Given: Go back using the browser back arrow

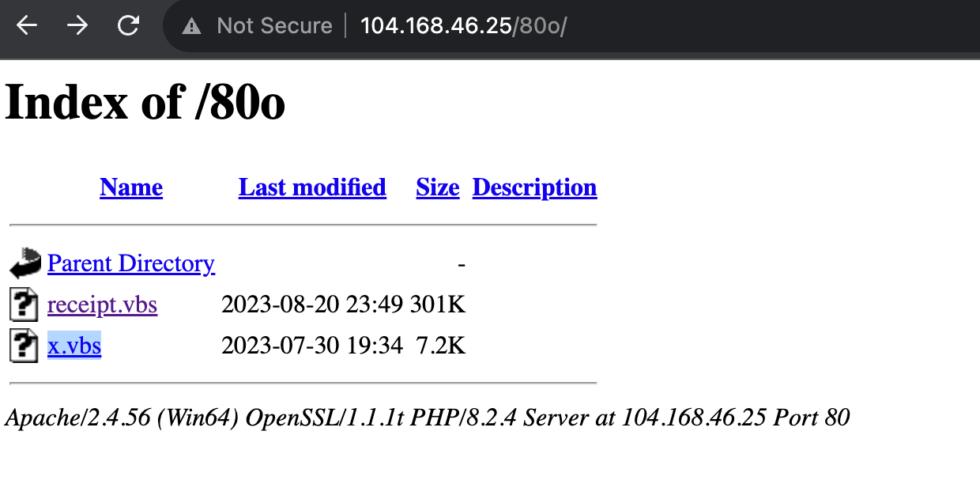Looking at the screenshot, I should point(27,26).
